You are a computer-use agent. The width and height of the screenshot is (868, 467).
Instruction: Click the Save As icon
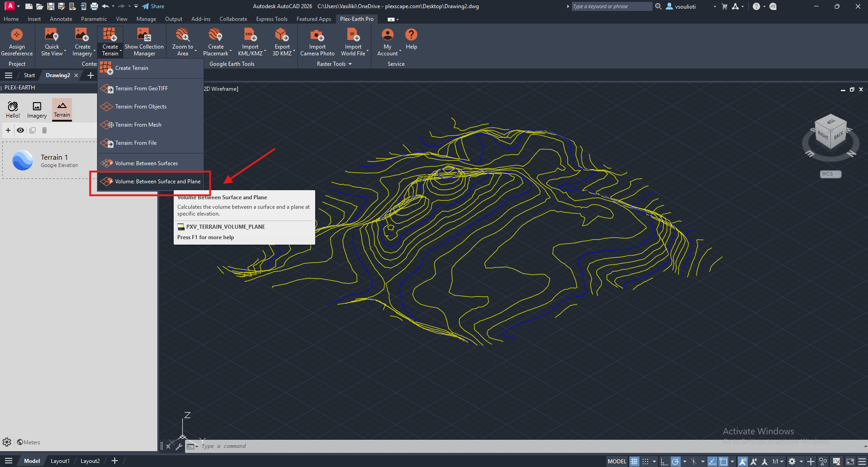pos(61,6)
